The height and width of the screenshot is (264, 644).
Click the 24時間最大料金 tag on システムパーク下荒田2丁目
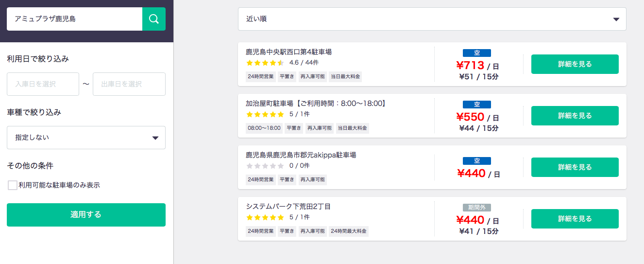[x=348, y=231]
